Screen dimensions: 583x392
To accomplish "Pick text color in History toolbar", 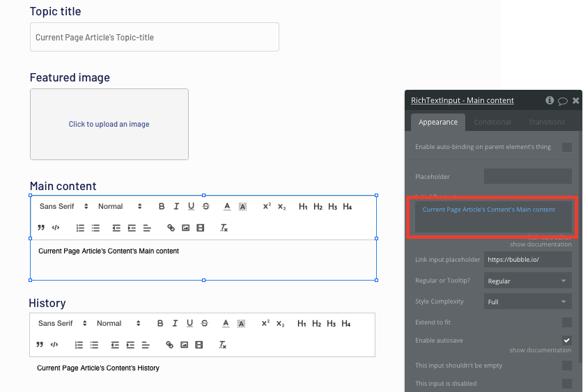I will [226, 323].
